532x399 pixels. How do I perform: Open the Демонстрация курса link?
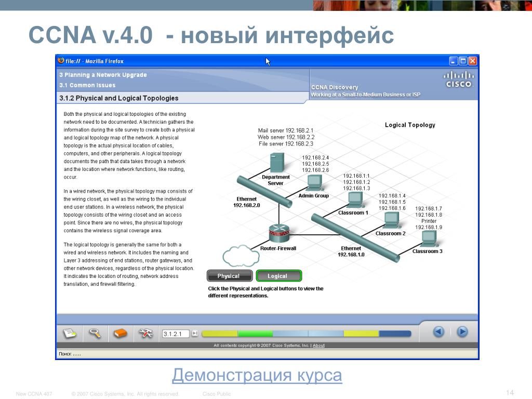coord(257,375)
